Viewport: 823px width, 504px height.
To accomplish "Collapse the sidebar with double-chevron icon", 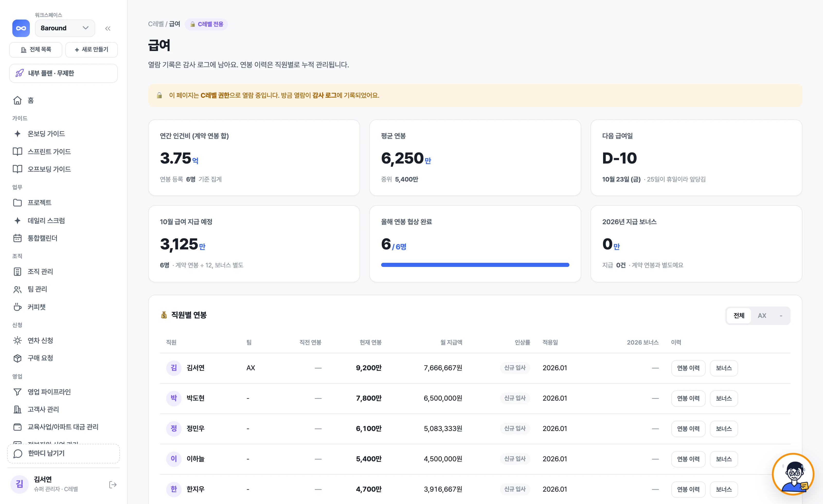I will [x=108, y=28].
